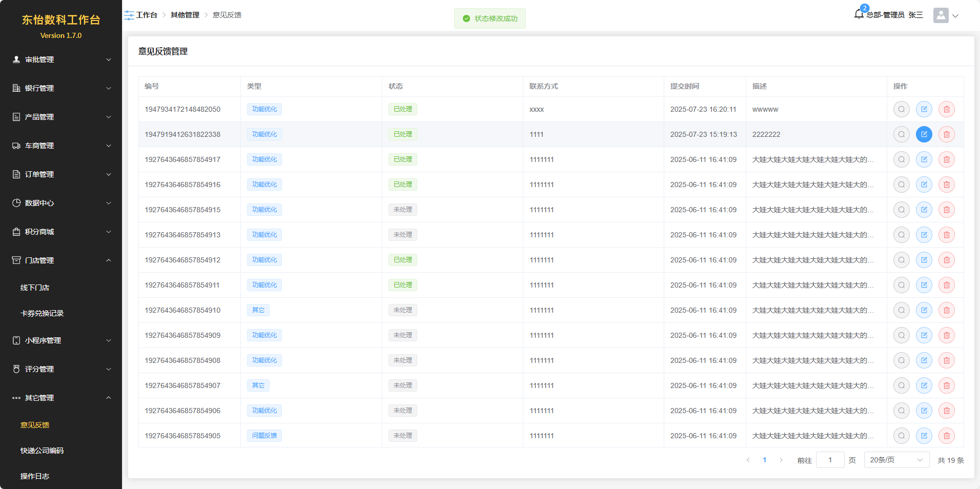
Task: View details of feedback ending in 854910
Action: pos(901,310)
